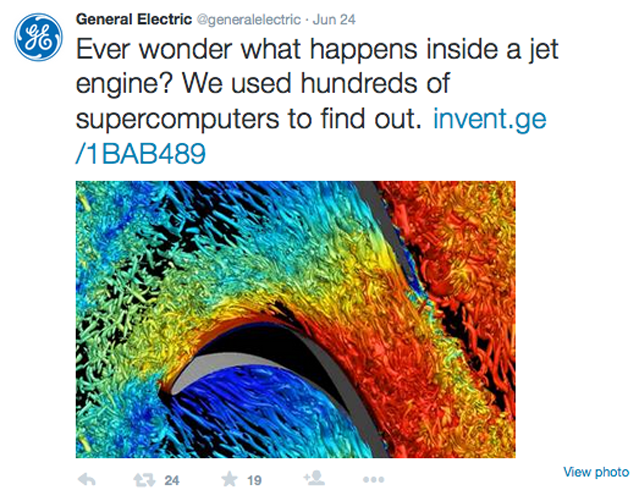
Task: Reply to the General Electric tweet
Action: pyautogui.click(x=86, y=479)
